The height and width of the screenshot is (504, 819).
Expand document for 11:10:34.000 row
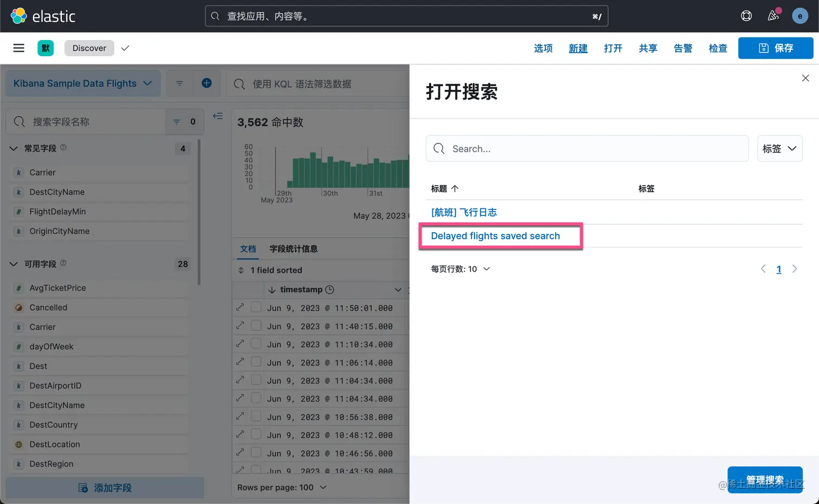(240, 343)
